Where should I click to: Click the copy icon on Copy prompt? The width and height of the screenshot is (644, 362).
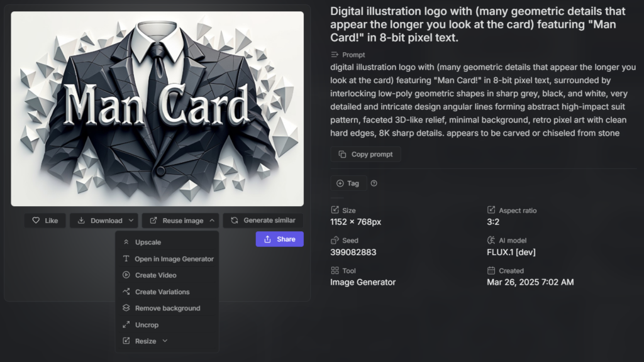[x=342, y=155]
